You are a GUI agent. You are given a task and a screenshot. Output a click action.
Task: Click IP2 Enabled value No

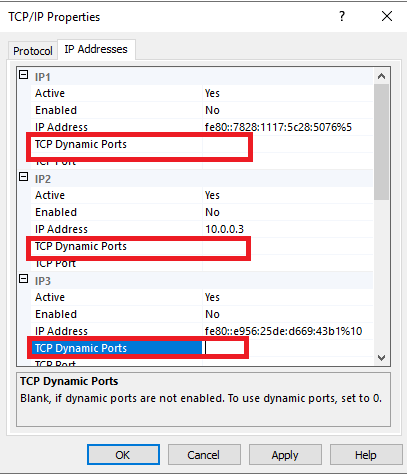[x=212, y=212]
